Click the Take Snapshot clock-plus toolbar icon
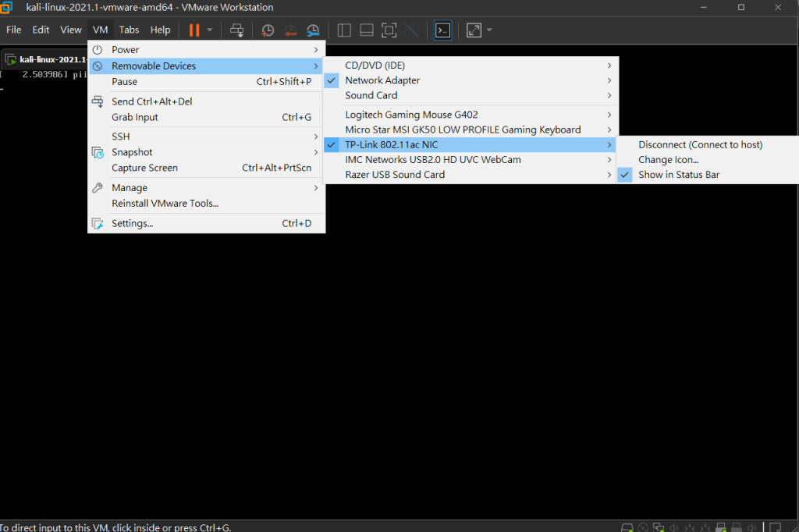This screenshot has width=799, height=532. point(268,30)
